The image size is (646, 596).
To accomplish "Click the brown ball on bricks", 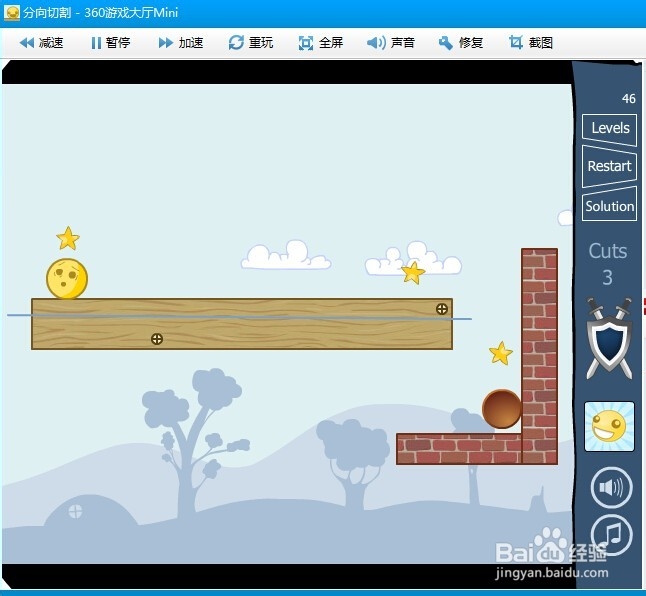I will pyautogui.click(x=502, y=409).
